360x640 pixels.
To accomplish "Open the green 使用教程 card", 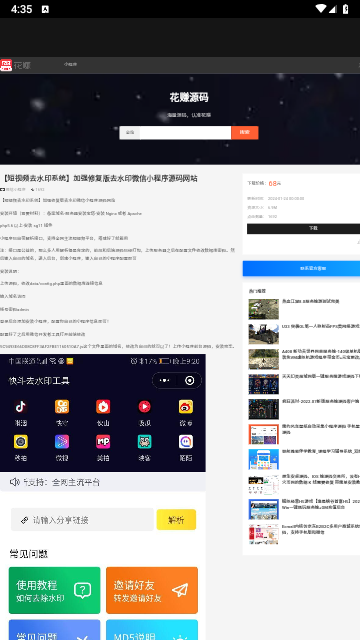I will pos(54,590).
